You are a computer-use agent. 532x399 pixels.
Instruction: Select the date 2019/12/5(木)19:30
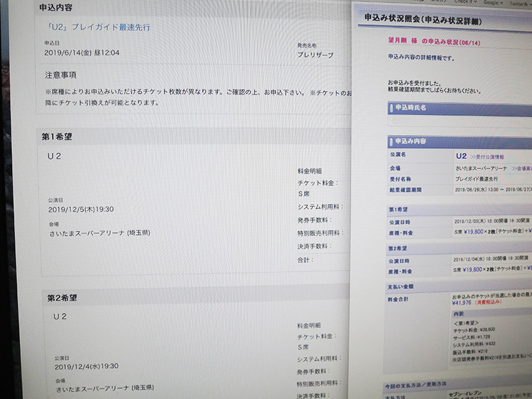[81, 210]
